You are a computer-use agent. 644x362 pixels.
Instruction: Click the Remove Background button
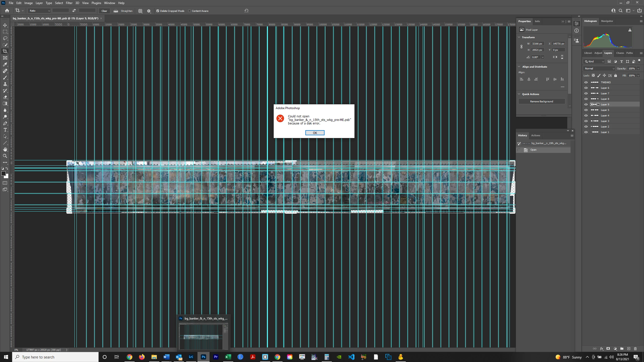[541, 101]
